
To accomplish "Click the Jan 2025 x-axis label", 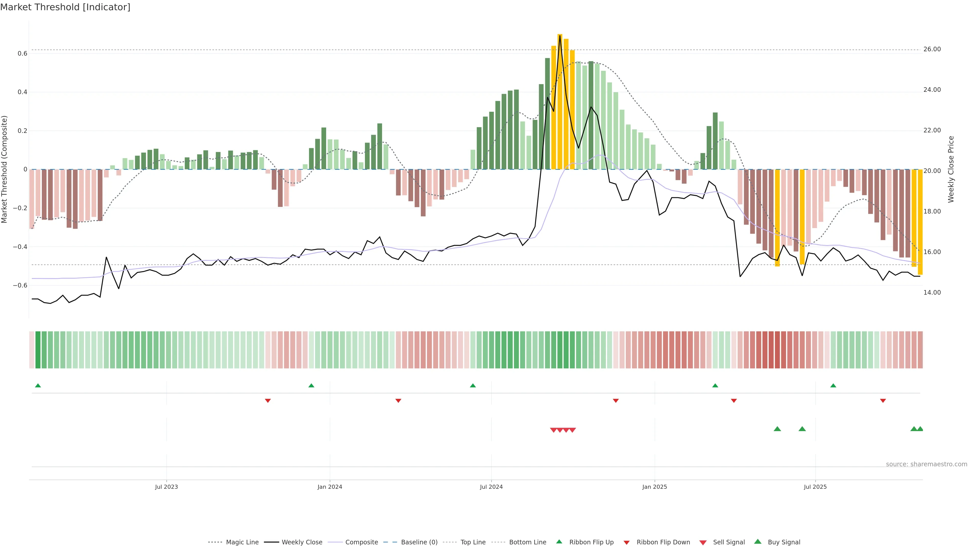I will 654,487.
